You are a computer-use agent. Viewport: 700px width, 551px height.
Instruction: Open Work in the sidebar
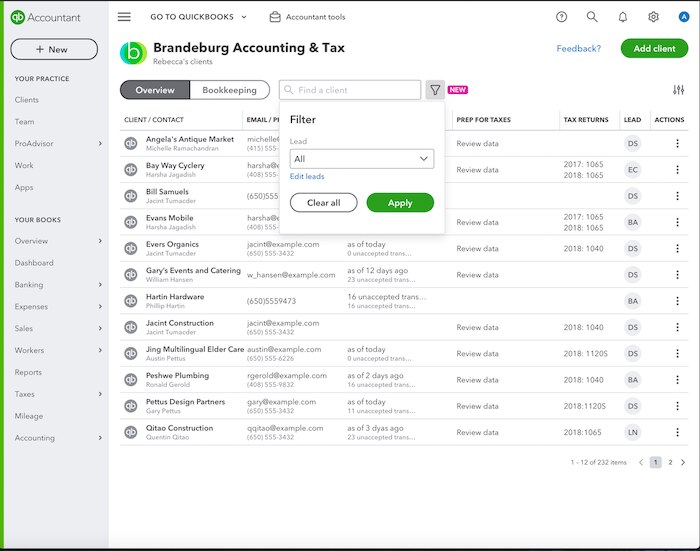(x=24, y=165)
